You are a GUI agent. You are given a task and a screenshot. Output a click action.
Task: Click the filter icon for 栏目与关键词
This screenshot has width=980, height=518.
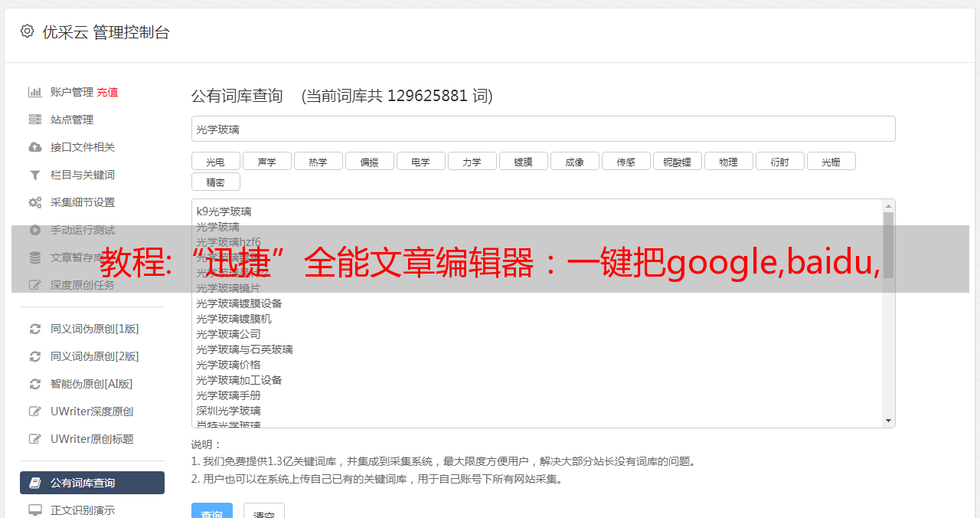pos(34,175)
